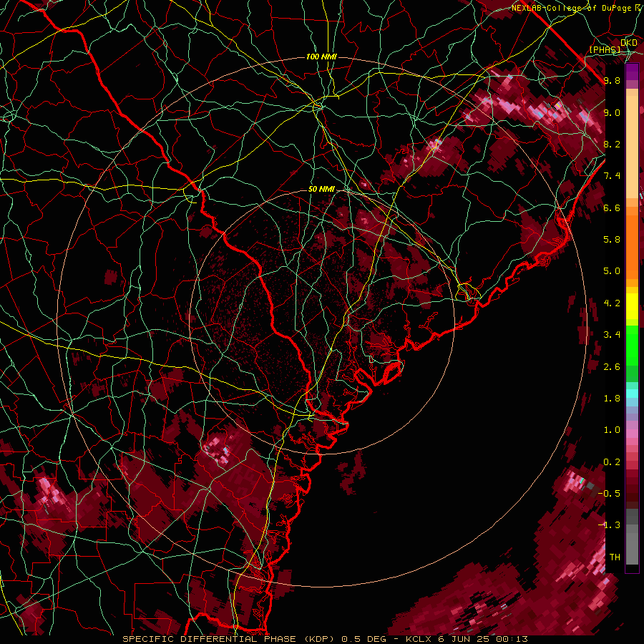Screen dimensions: 644x644
Task: Click the pink color bar segment near 1.0
Action: click(632, 434)
